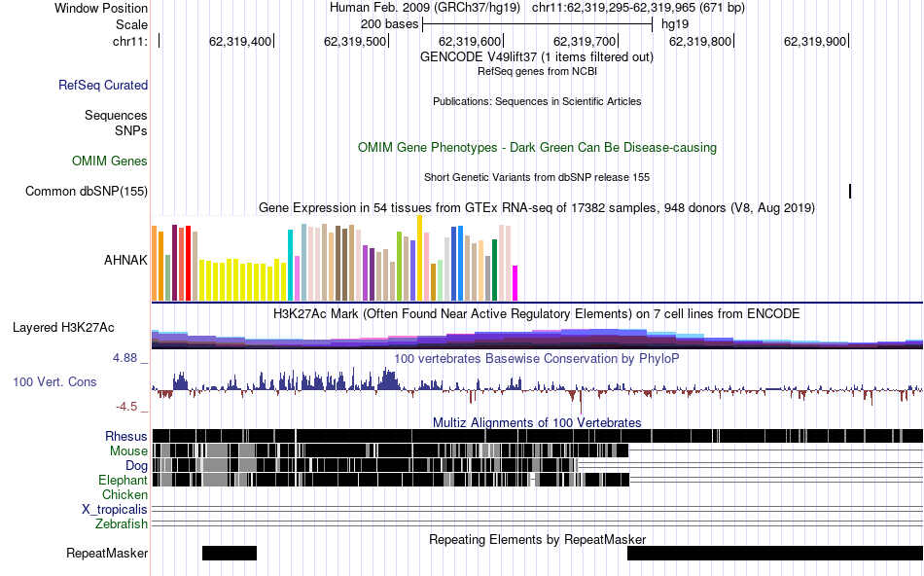Click the 100 Vert. Cons track label

(54, 382)
